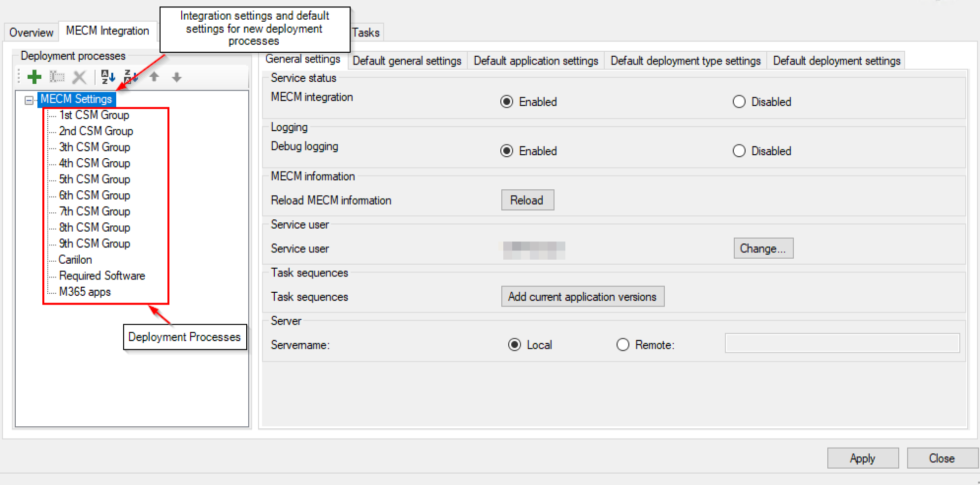This screenshot has width=980, height=485.
Task: Show the Default deployment settings tab
Action: (x=837, y=61)
